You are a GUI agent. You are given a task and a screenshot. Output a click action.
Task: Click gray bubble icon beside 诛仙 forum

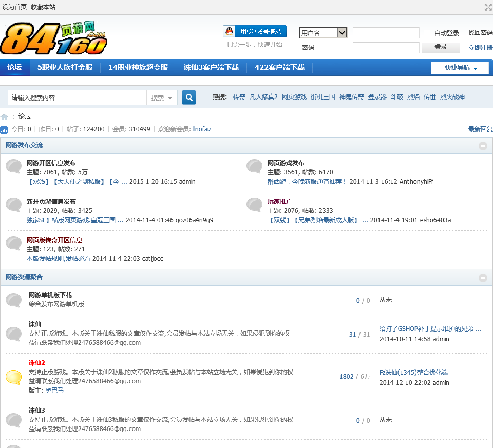coord(14,334)
